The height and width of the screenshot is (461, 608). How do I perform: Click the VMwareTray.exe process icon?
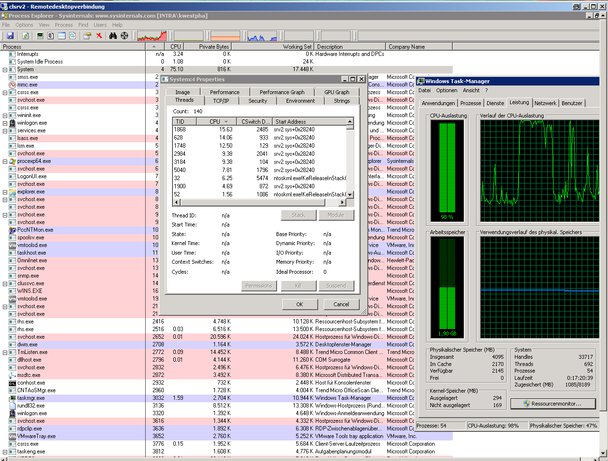[x=12, y=436]
